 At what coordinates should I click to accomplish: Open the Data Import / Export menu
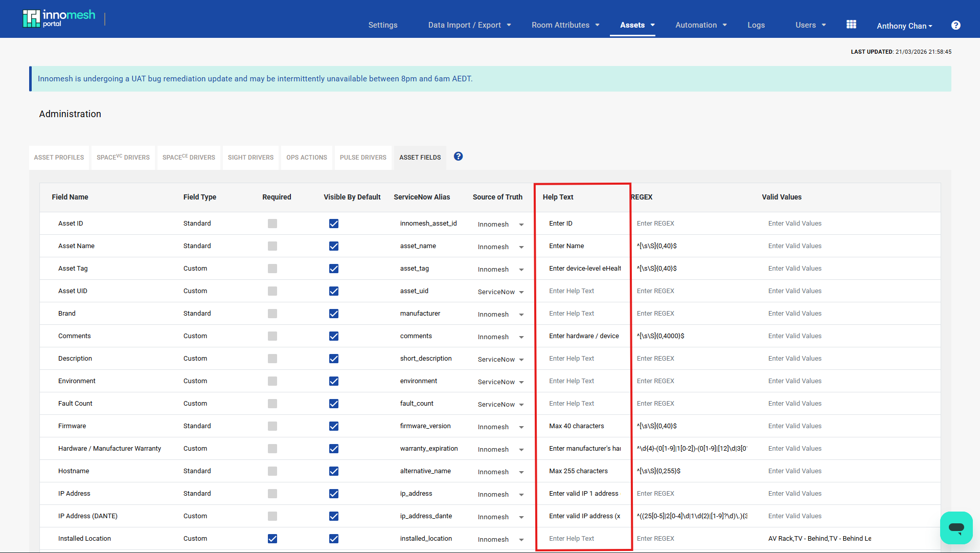coord(464,25)
